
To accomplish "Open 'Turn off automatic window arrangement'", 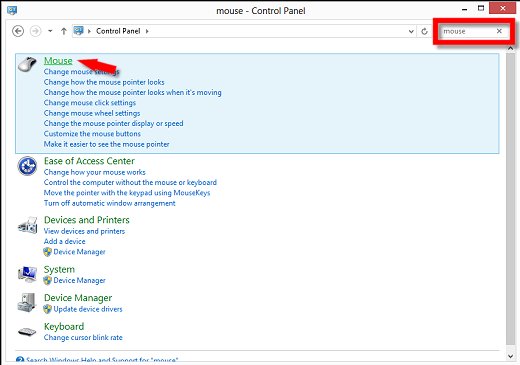I will (x=109, y=203).
